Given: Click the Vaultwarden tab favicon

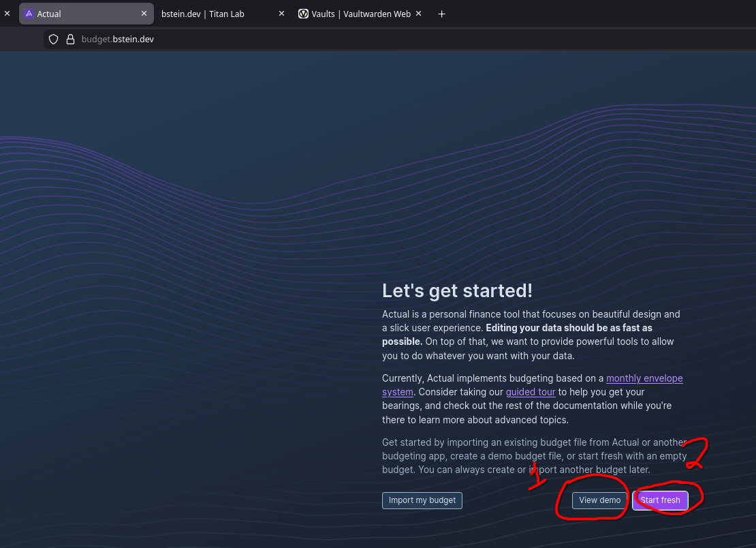Looking at the screenshot, I should click(303, 14).
